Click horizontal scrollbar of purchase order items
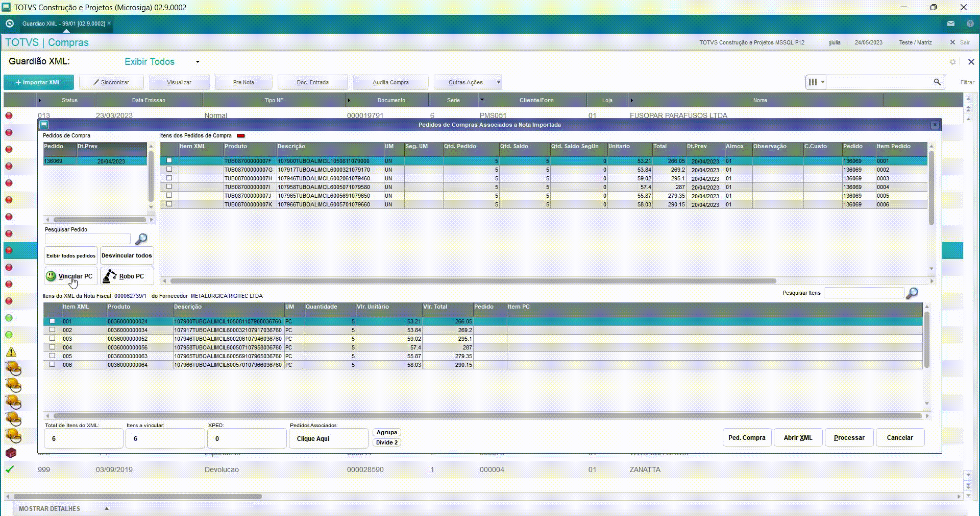This screenshot has width=980, height=516. (x=473, y=281)
